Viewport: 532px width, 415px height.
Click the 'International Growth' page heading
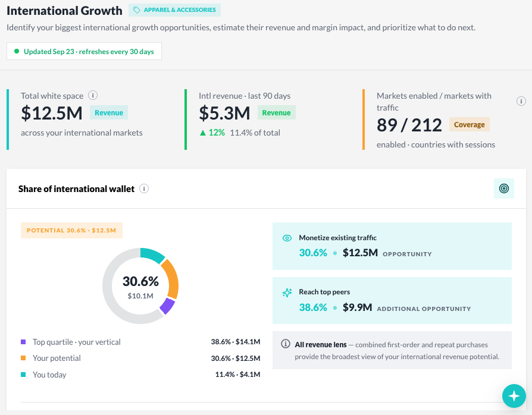[64, 11]
